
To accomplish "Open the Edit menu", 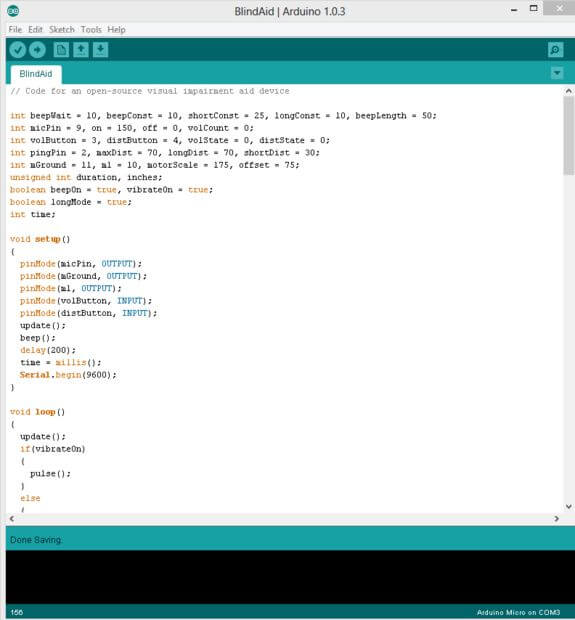I will pos(35,30).
